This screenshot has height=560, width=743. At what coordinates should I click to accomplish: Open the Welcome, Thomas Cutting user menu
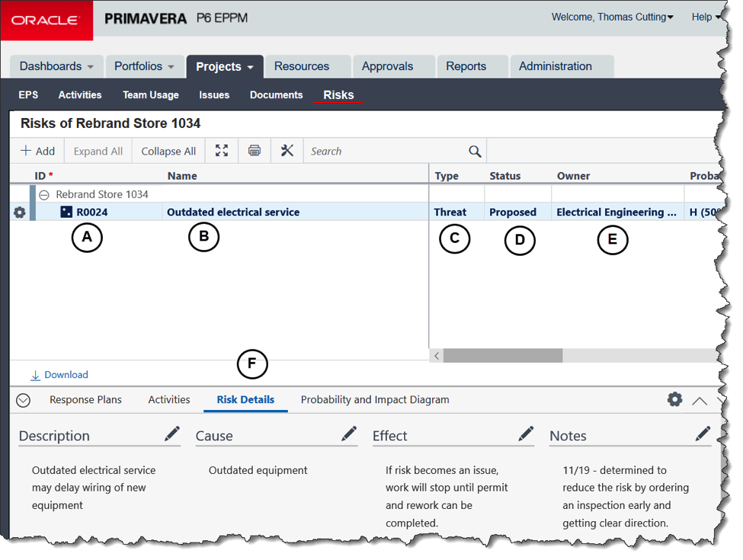click(x=612, y=17)
